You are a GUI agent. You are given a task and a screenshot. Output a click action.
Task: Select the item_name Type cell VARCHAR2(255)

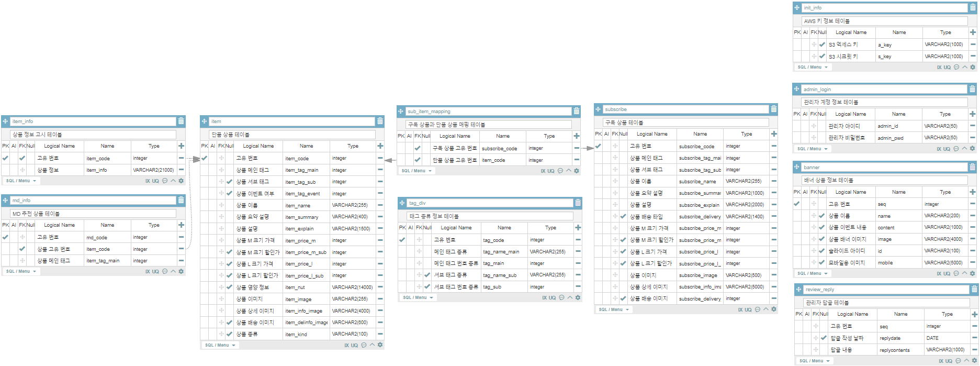(x=350, y=205)
